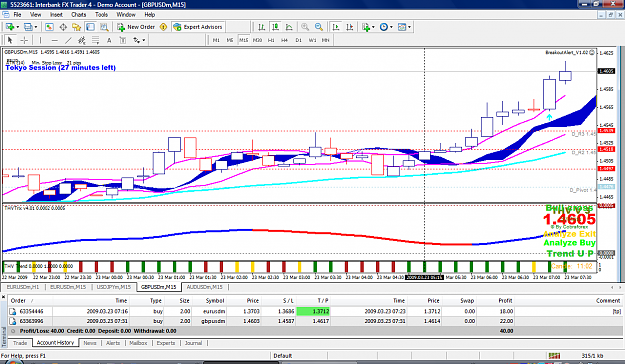
Task: Expand the Arrows tool dropdown arrow
Action: (x=143, y=40)
